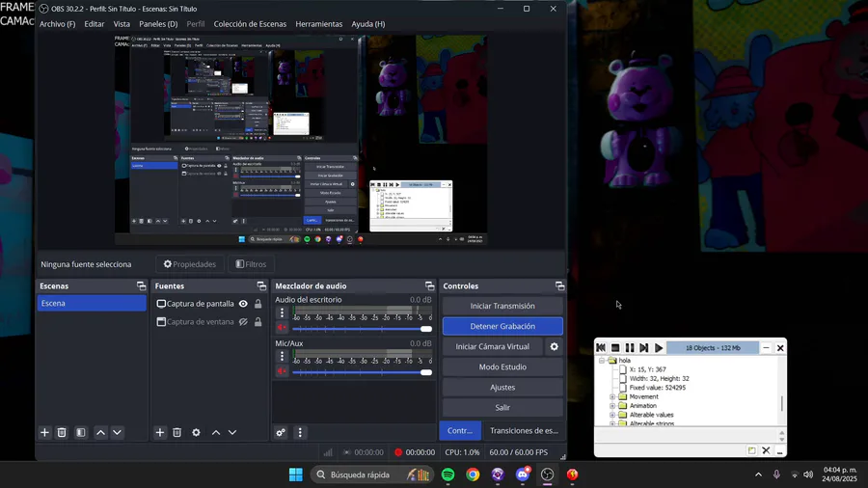
Task: Enable Modo Estudio
Action: [x=502, y=366]
